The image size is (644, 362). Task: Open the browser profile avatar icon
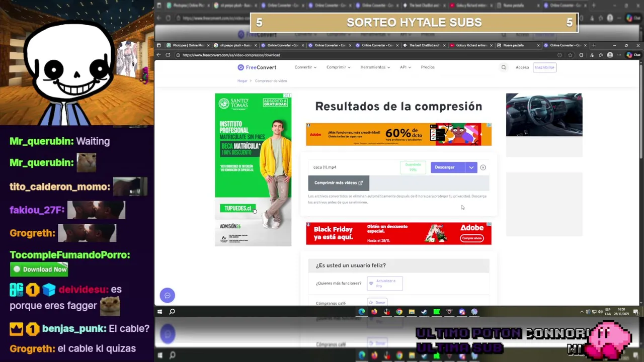610,55
